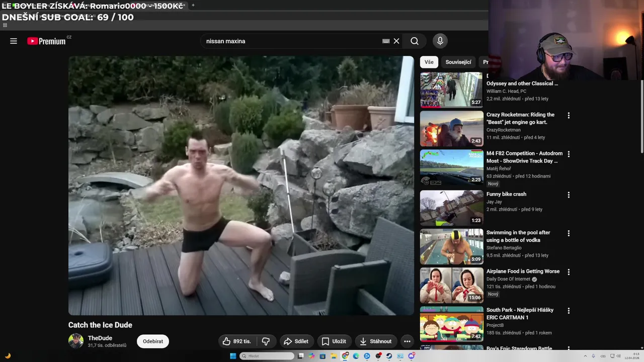Open Funny bike crash title link
This screenshot has height=362, width=644.
coord(506,194)
